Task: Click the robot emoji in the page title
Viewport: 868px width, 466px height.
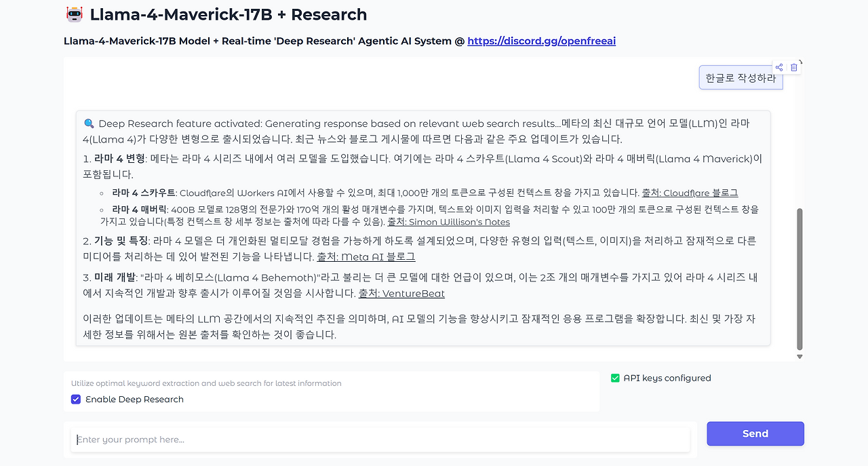Action: [75, 14]
